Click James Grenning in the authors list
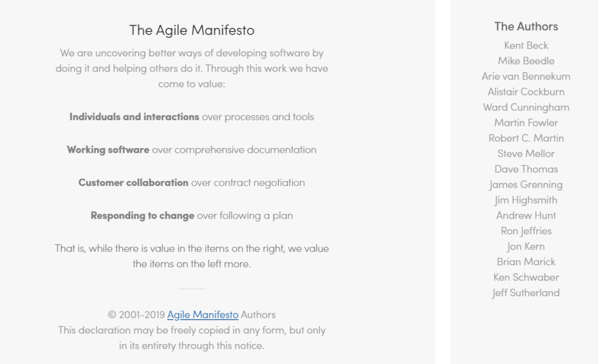 pos(526,185)
